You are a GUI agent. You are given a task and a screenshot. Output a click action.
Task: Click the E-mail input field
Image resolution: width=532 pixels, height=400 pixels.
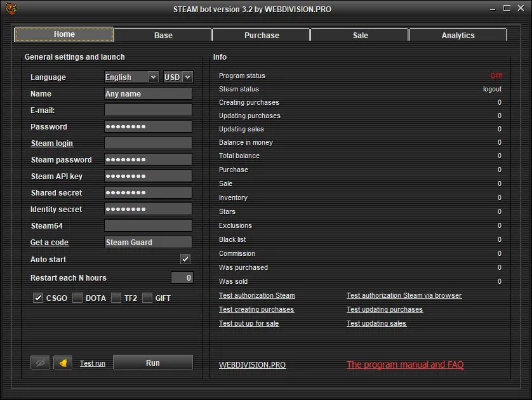(149, 110)
